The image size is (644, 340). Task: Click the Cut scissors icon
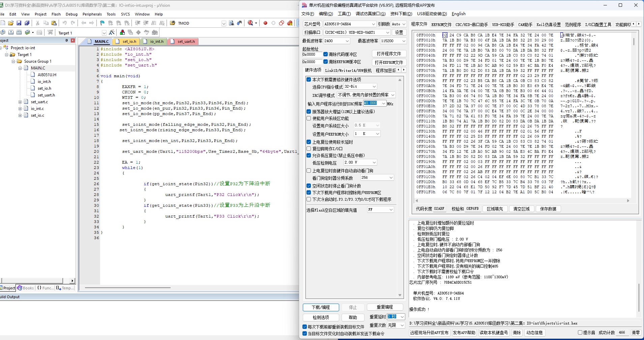tap(38, 23)
